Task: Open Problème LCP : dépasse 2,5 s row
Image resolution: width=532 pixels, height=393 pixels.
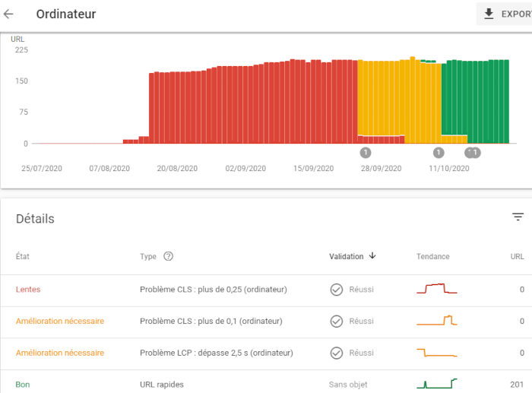Action: pos(216,353)
